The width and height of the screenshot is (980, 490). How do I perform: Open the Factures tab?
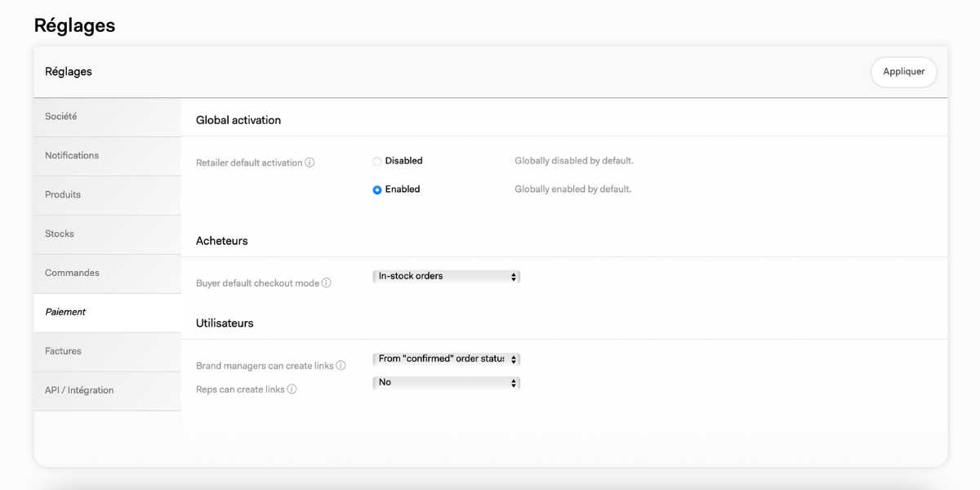[x=107, y=352]
